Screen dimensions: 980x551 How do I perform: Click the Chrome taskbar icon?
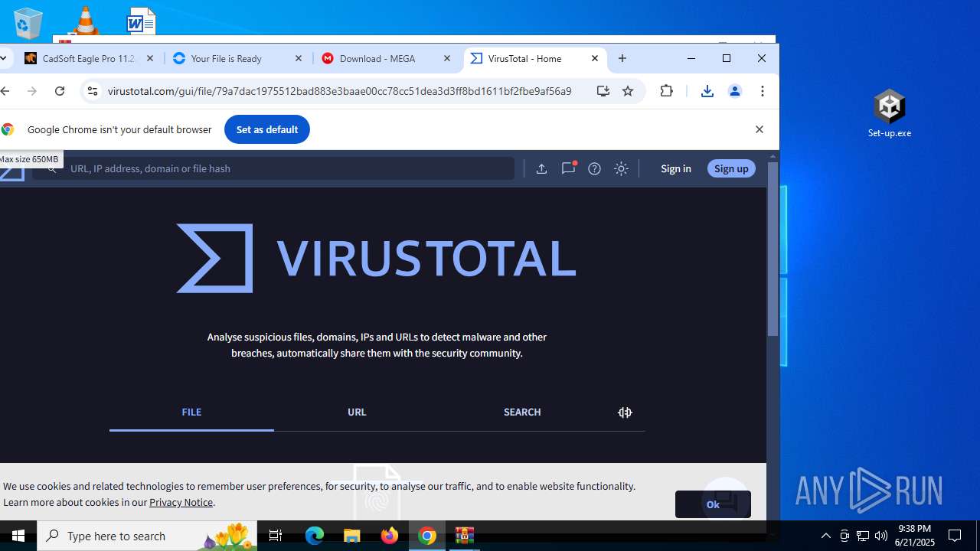[x=427, y=536]
